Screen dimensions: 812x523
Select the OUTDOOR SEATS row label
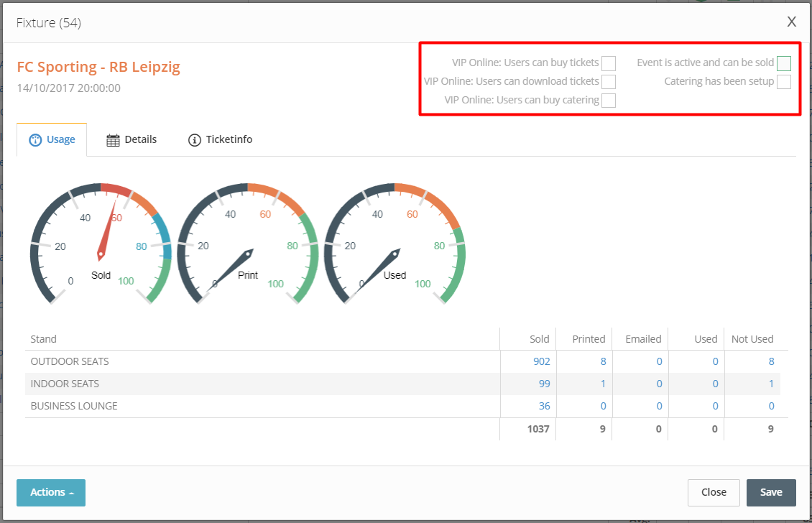(x=70, y=361)
